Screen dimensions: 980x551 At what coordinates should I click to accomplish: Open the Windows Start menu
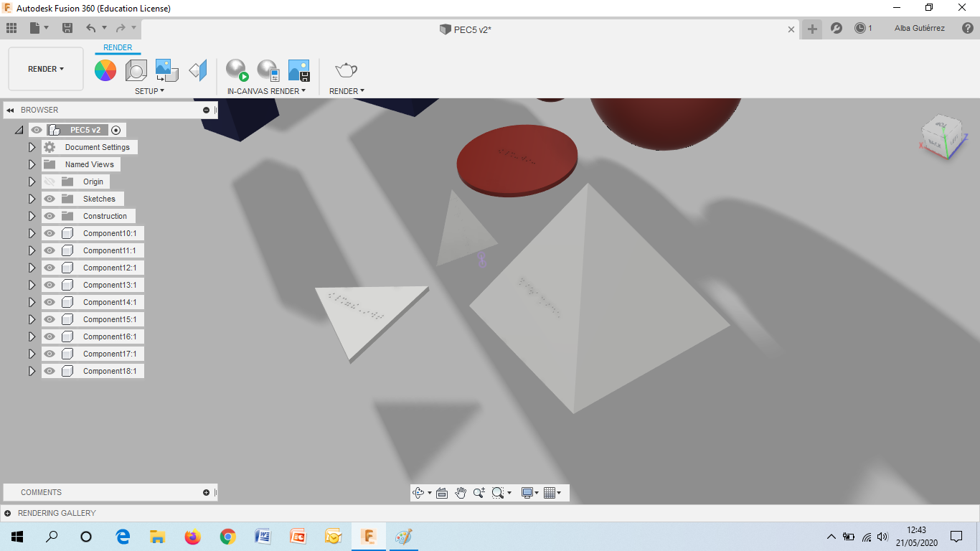coord(17,537)
